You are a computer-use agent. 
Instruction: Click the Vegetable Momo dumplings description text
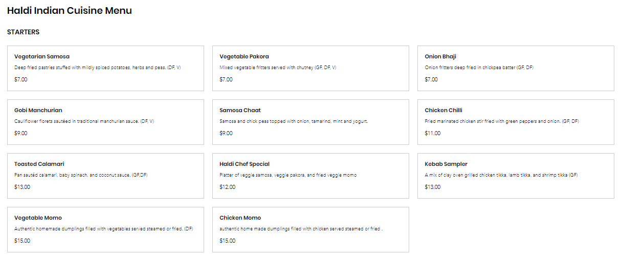tap(103, 229)
